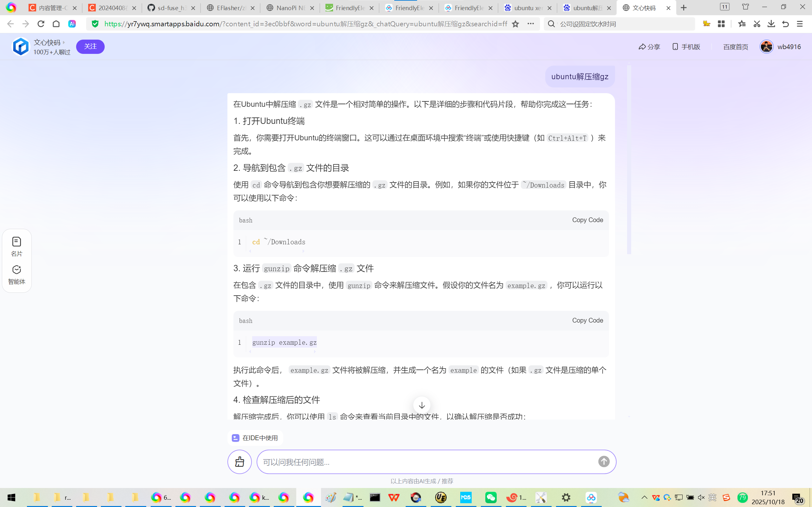The image size is (812, 507).
Task: Open the browser hamburger main menu
Action: click(x=800, y=24)
